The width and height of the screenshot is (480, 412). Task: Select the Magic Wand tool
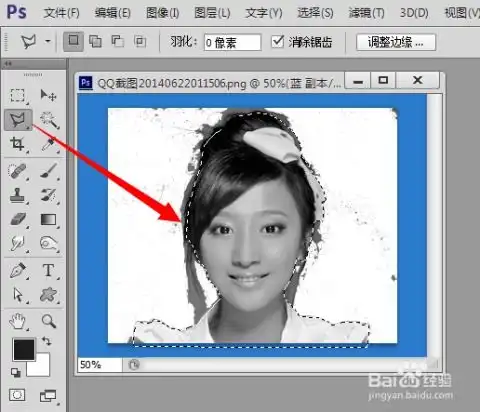[x=49, y=120]
